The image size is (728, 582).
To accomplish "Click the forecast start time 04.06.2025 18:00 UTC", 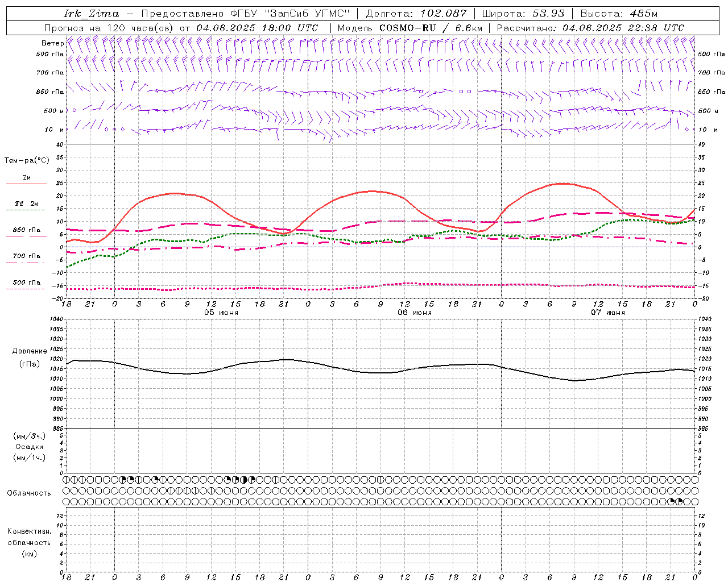I will coord(257,28).
